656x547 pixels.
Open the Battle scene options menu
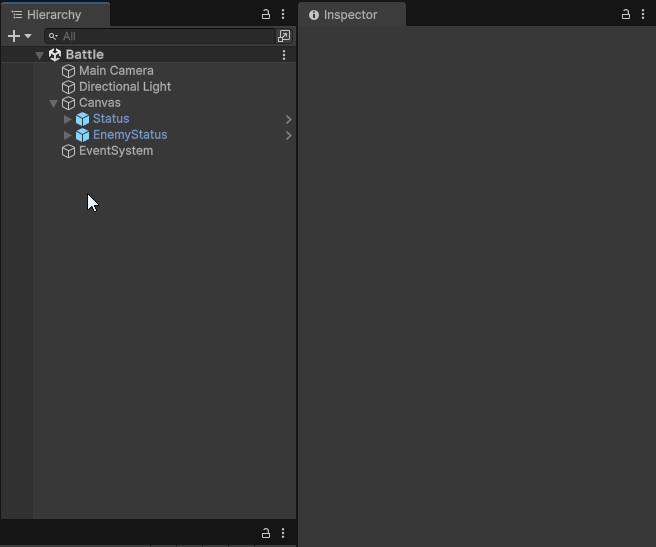click(284, 55)
